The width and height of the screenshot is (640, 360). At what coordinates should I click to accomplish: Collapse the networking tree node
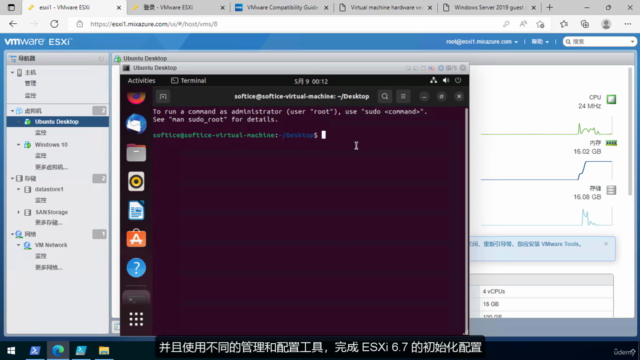coord(12,234)
